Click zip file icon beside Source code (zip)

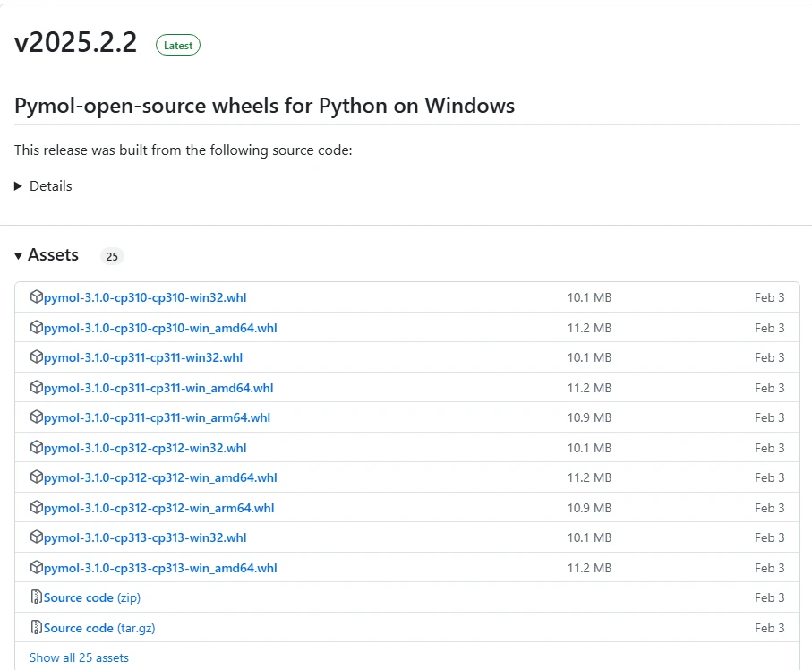37,597
